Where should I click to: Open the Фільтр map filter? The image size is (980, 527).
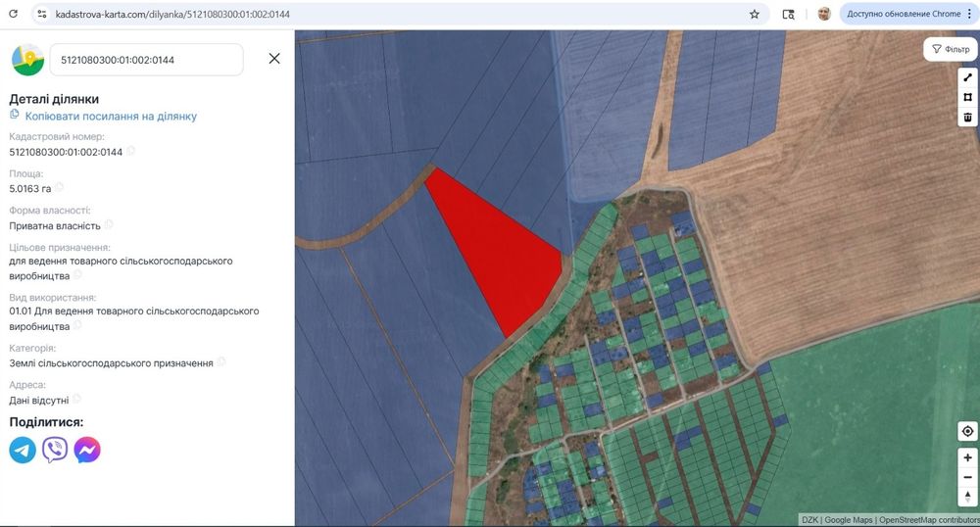(x=951, y=49)
